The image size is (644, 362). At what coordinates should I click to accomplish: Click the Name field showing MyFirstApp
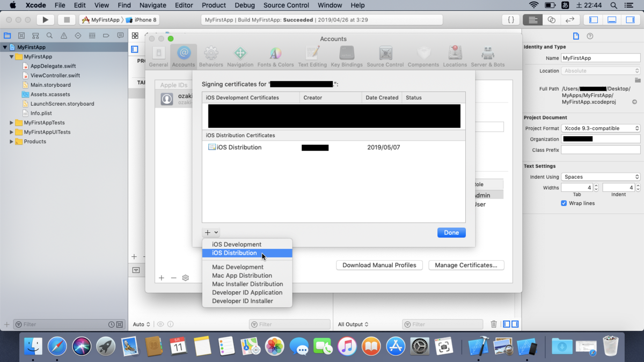(601, 58)
